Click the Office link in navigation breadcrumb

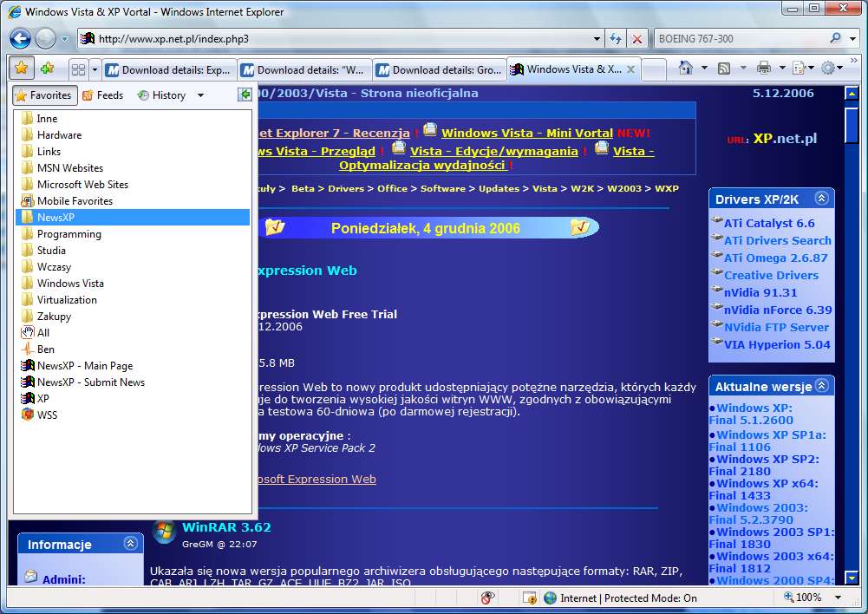tap(392, 188)
